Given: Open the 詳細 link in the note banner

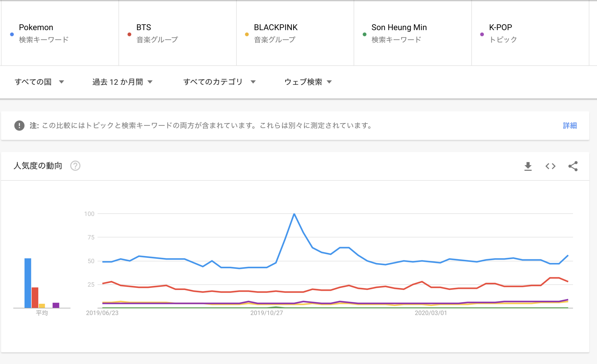Looking at the screenshot, I should [x=570, y=126].
